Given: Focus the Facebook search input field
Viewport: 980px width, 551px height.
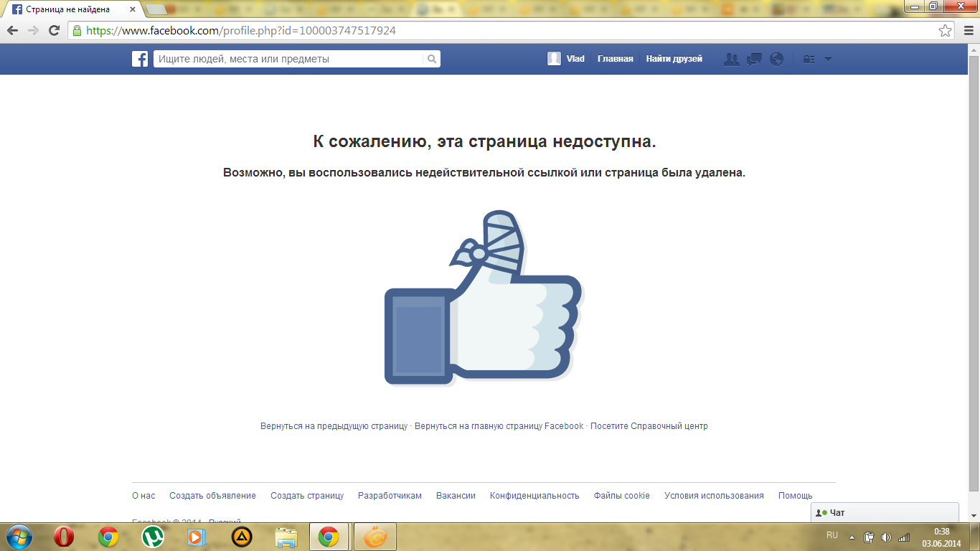Looking at the screenshot, I should (288, 59).
